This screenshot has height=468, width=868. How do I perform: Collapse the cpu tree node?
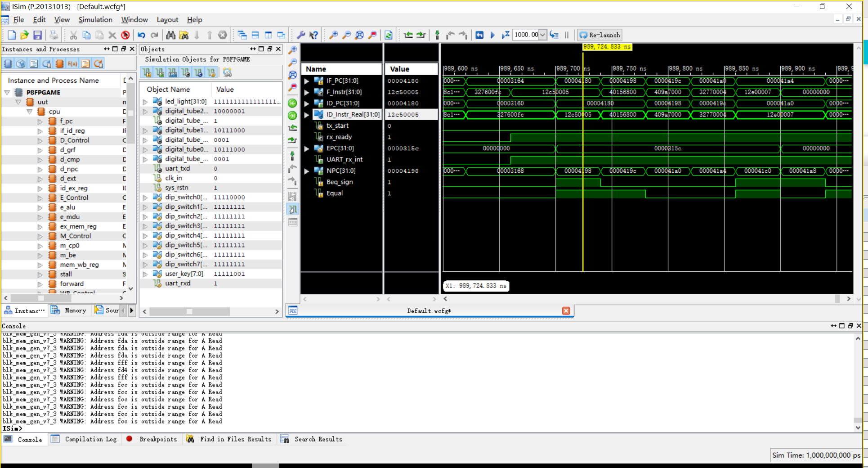tap(29, 112)
